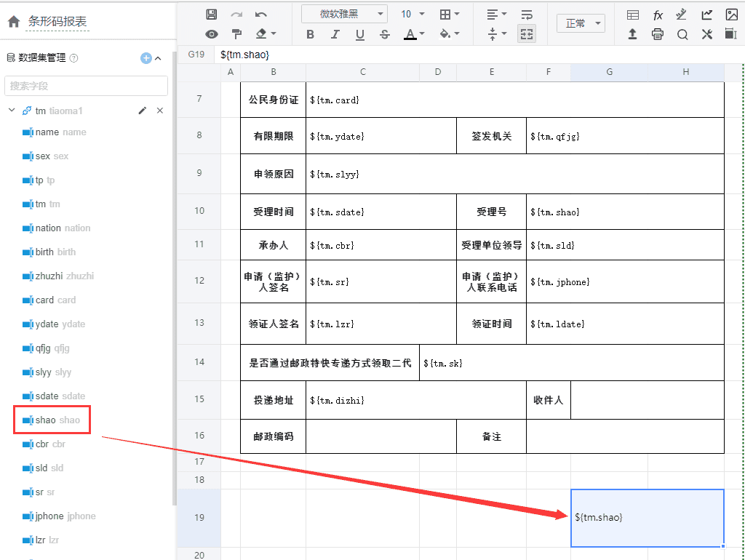Click the G19 cell name box
This screenshot has width=745, height=560.
tap(196, 55)
